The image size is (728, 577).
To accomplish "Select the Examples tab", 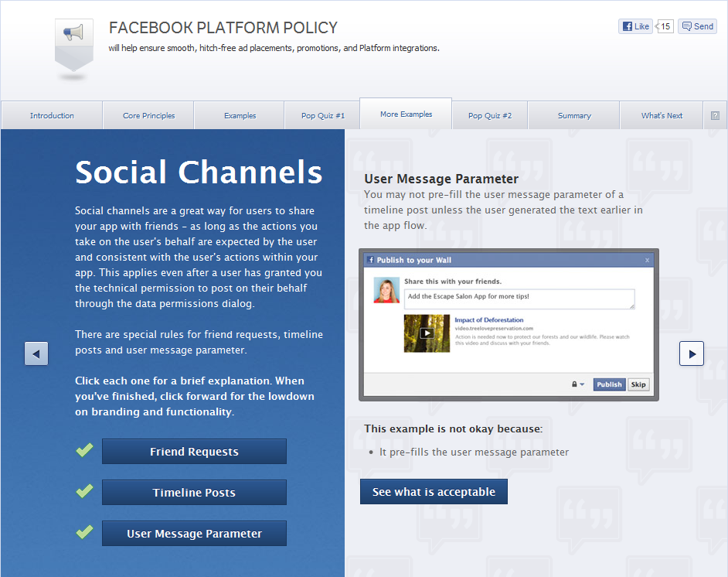I will 240,116.
